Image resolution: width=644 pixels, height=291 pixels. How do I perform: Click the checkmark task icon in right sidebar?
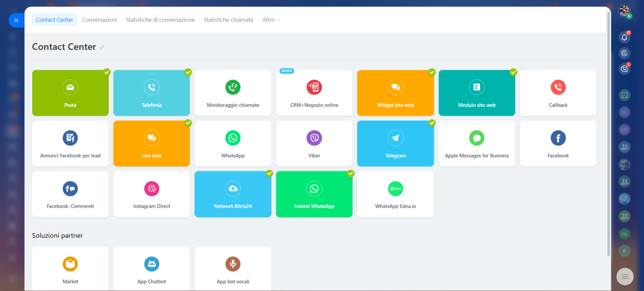pos(624,95)
